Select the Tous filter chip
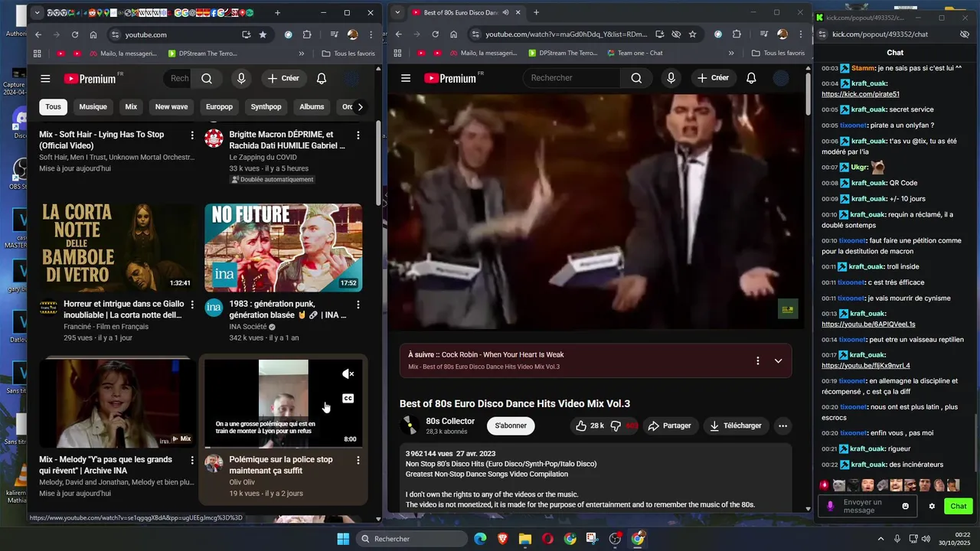The height and width of the screenshot is (551, 980). [53, 107]
